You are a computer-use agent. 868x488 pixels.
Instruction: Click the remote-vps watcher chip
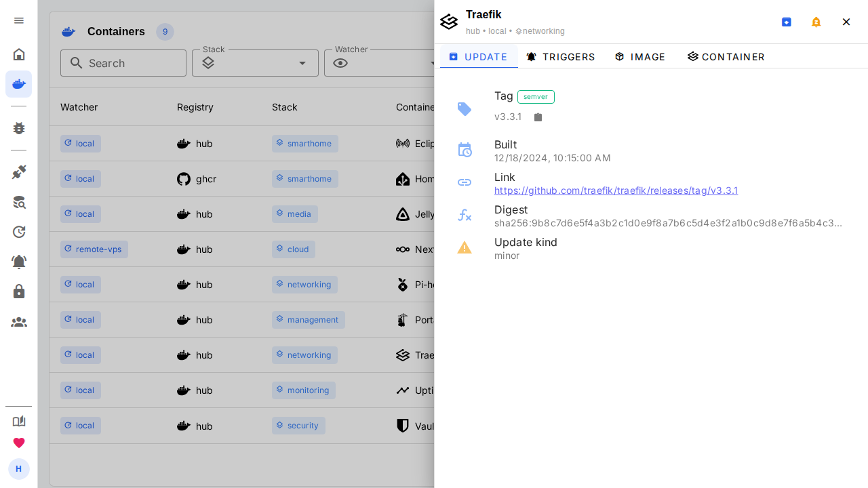tap(94, 249)
